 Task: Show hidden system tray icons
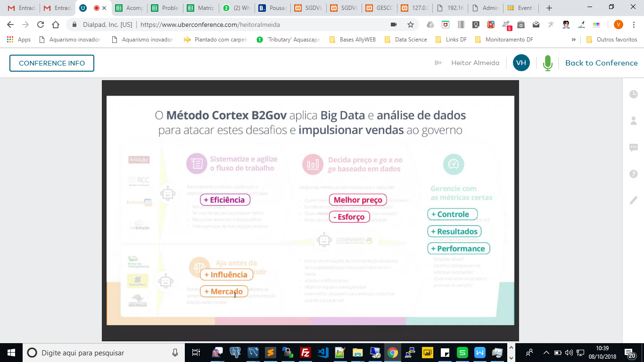click(x=546, y=353)
